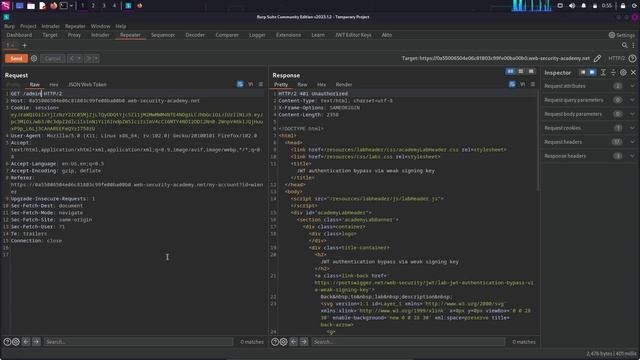Edit the target with the pencil icon
The image size is (640, 360).
(598, 58)
